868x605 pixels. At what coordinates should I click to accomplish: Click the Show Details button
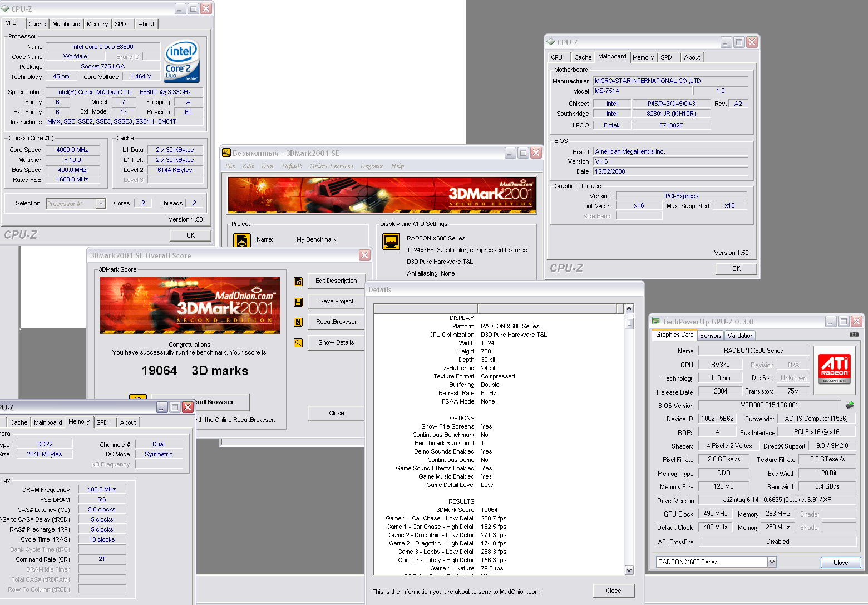tap(336, 343)
